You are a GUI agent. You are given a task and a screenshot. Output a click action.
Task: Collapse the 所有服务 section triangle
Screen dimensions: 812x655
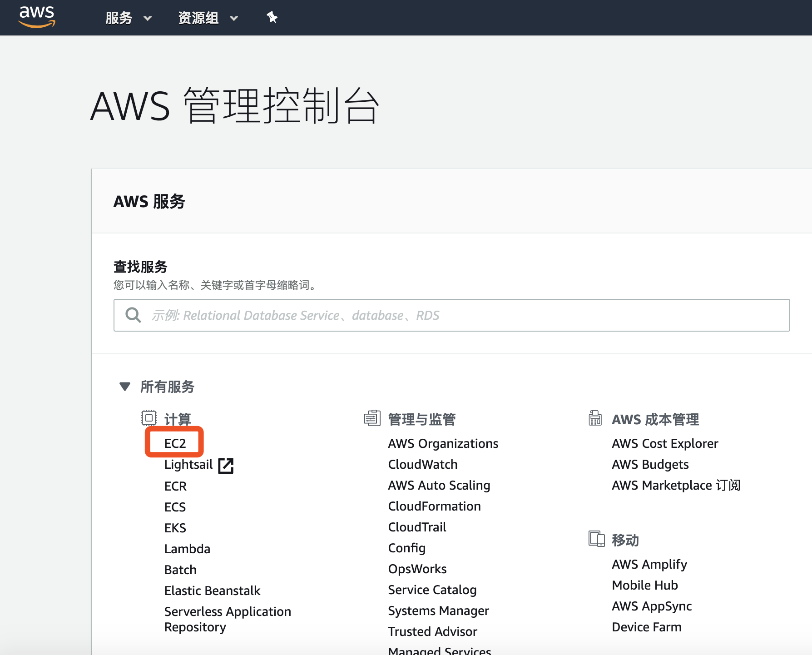125,387
